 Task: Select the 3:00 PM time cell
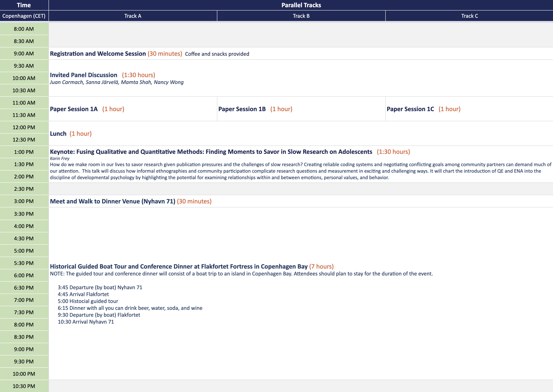pos(24,201)
